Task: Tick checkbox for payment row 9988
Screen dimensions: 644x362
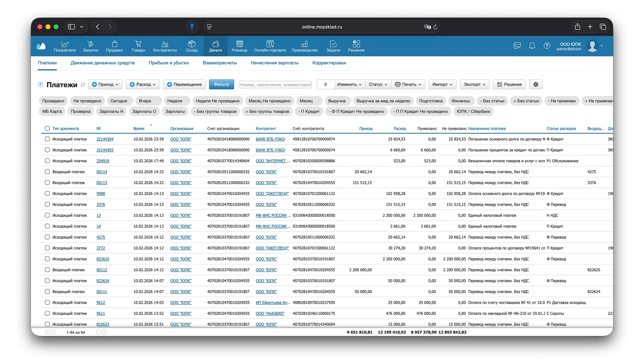Action: (x=47, y=193)
